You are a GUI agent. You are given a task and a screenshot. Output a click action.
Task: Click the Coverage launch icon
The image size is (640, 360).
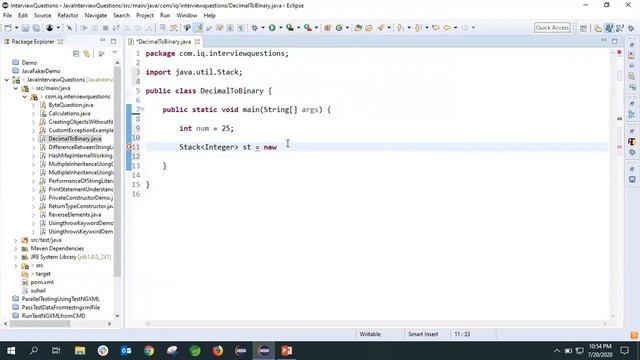tap(290, 28)
